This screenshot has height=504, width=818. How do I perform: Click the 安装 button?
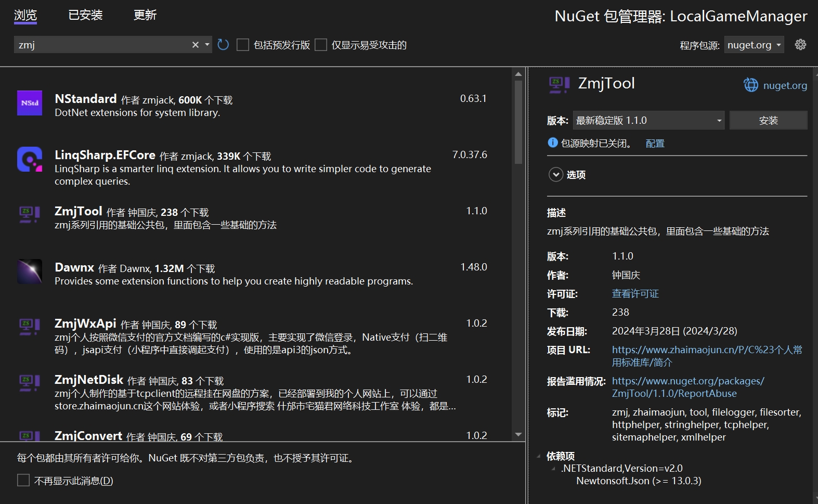768,120
